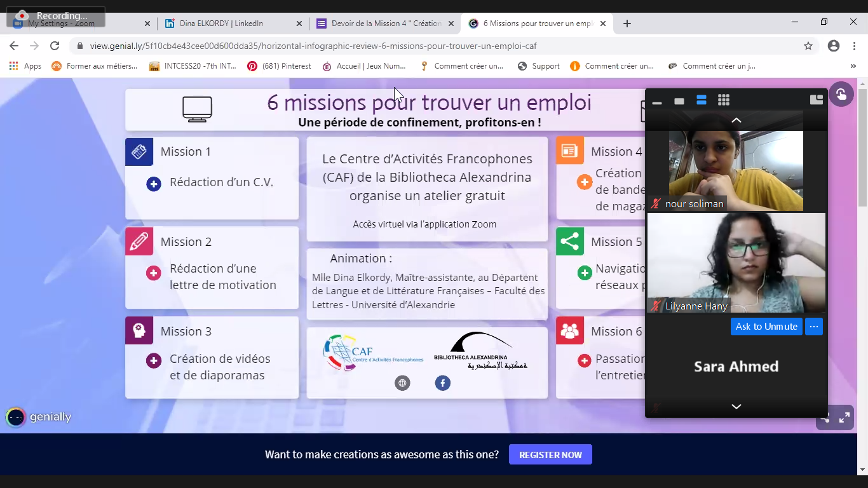Viewport: 868px width, 488px height.
Task: Expand Mission 2 pink plus icon
Action: tap(153, 273)
